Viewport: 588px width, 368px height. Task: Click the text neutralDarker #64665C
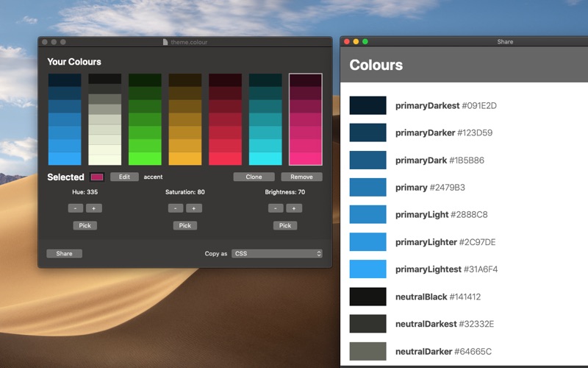click(x=443, y=352)
